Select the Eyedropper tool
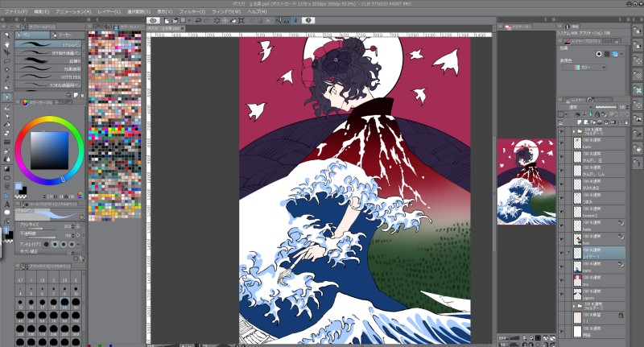The width and height of the screenshot is (644, 347). pos(7,78)
